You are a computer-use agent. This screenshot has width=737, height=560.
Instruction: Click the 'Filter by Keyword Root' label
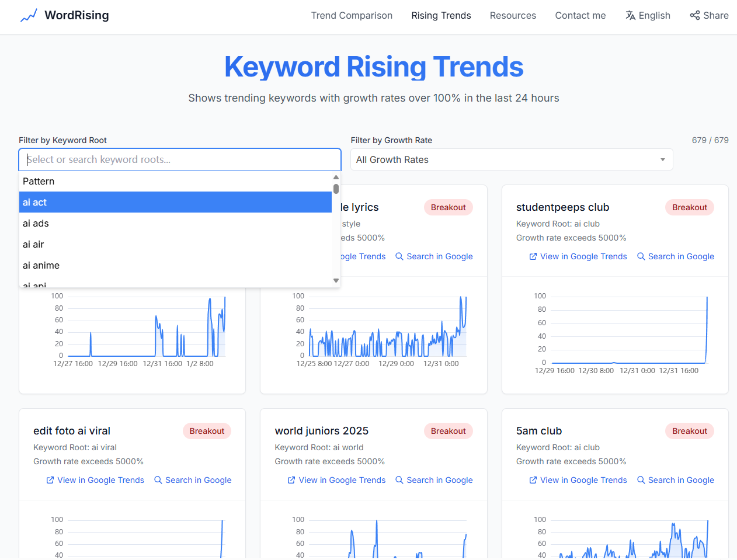coord(63,140)
